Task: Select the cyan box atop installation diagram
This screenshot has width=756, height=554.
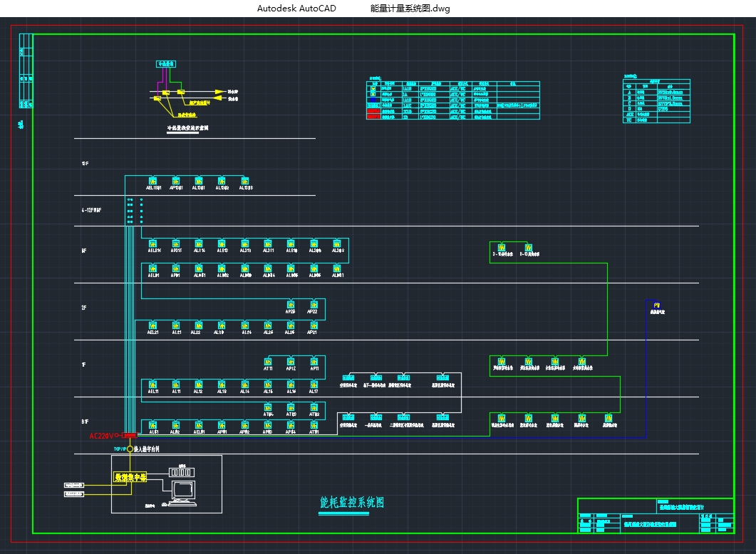Action: pyautogui.click(x=166, y=64)
